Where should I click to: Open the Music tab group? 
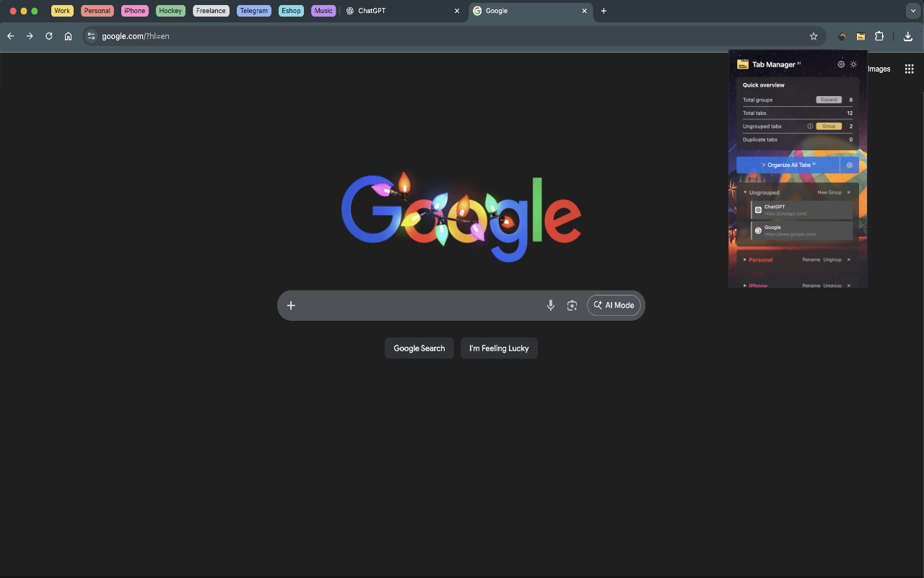coord(323,11)
